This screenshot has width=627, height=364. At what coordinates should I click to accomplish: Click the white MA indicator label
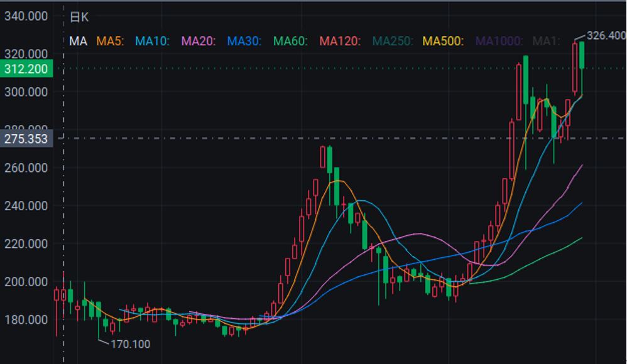point(78,41)
